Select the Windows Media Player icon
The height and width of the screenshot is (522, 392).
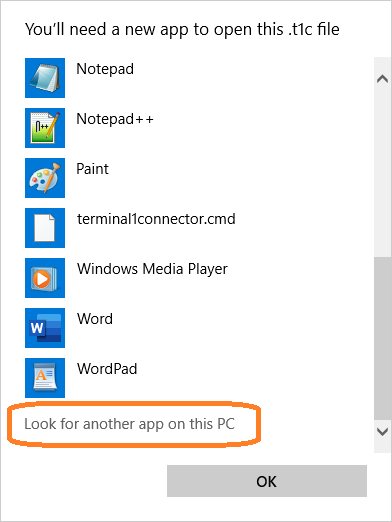45,278
